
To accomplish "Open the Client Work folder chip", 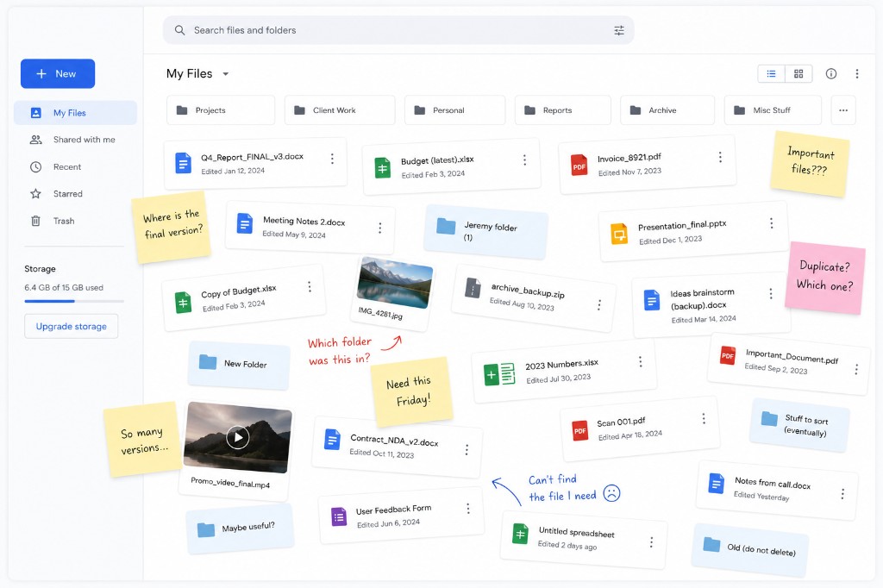I will click(340, 110).
